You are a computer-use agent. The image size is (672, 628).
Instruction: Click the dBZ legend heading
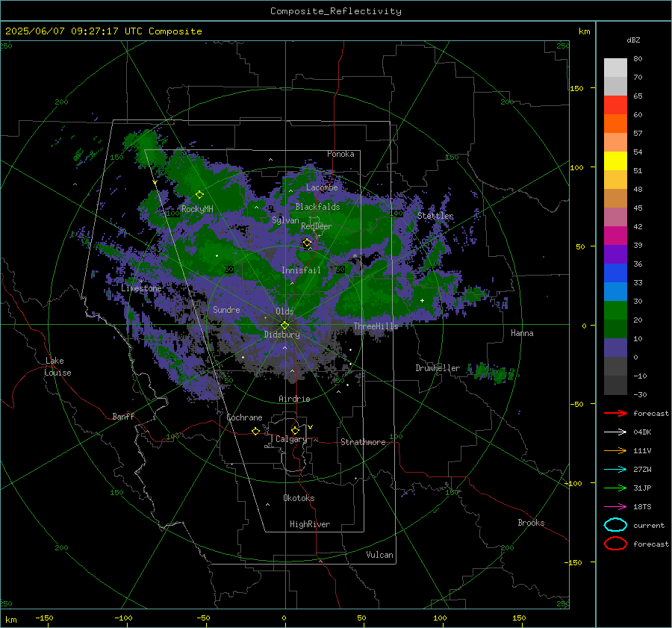(x=633, y=40)
